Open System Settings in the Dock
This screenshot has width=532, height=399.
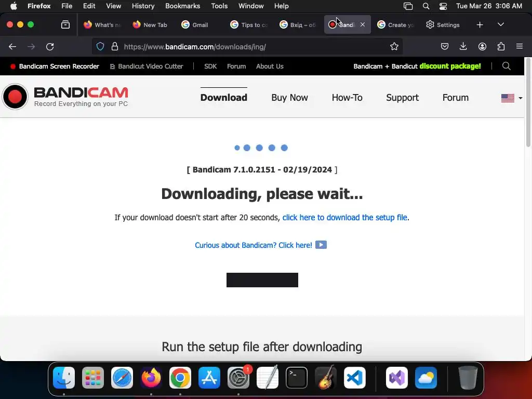click(238, 378)
